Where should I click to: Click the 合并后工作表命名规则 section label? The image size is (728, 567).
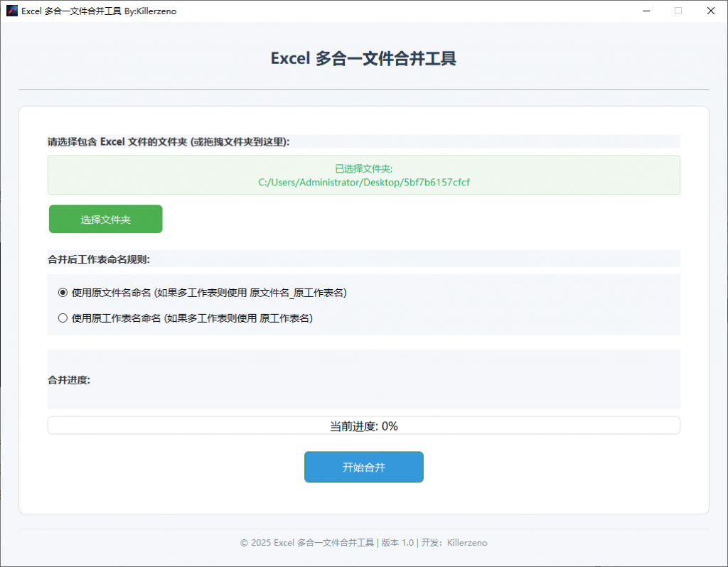[x=99, y=259]
